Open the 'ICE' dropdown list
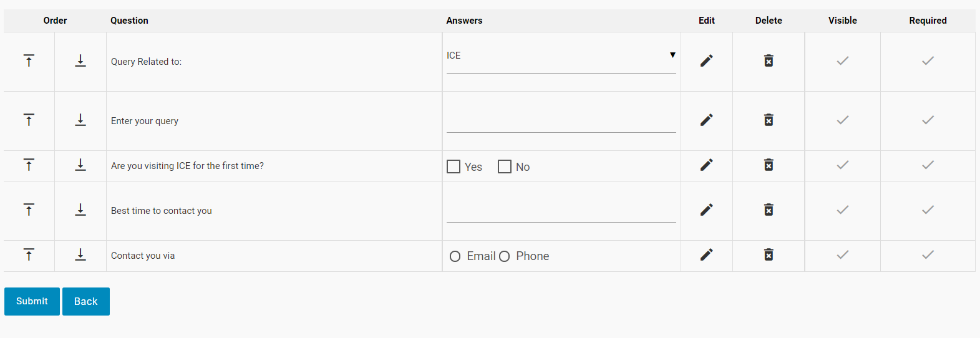The height and width of the screenshot is (338, 980). coord(561,56)
